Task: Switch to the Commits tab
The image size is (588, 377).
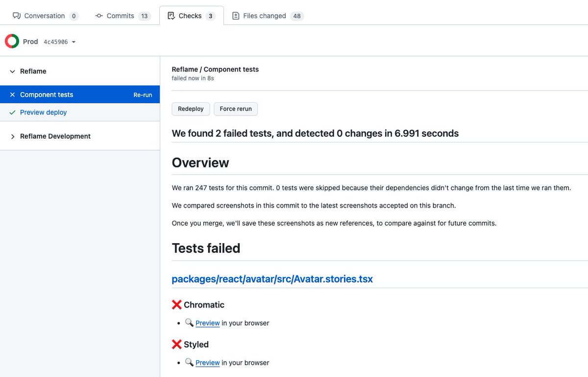Action: 122,16
